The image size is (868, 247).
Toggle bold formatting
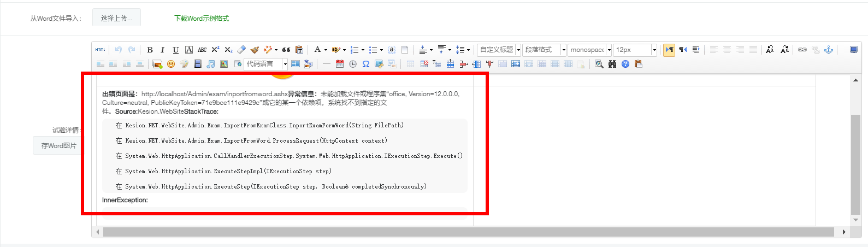[x=150, y=50]
